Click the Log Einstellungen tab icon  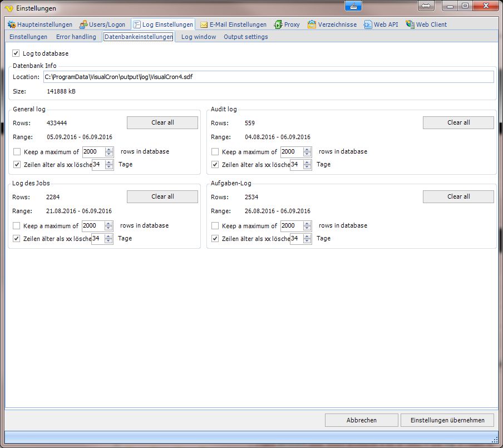pyautogui.click(x=137, y=24)
